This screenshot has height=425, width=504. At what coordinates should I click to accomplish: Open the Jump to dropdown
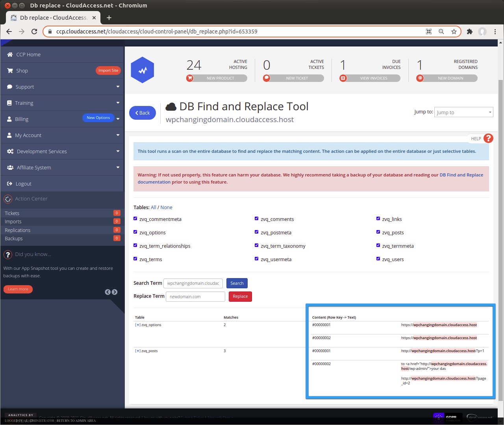click(x=463, y=112)
